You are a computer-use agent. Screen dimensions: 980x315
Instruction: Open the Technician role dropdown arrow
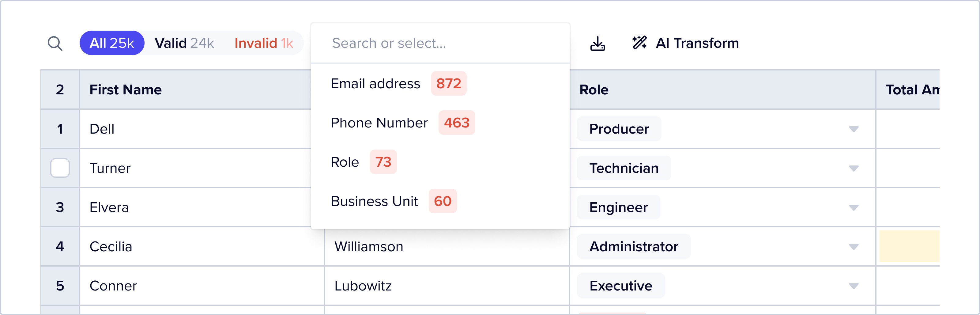853,169
